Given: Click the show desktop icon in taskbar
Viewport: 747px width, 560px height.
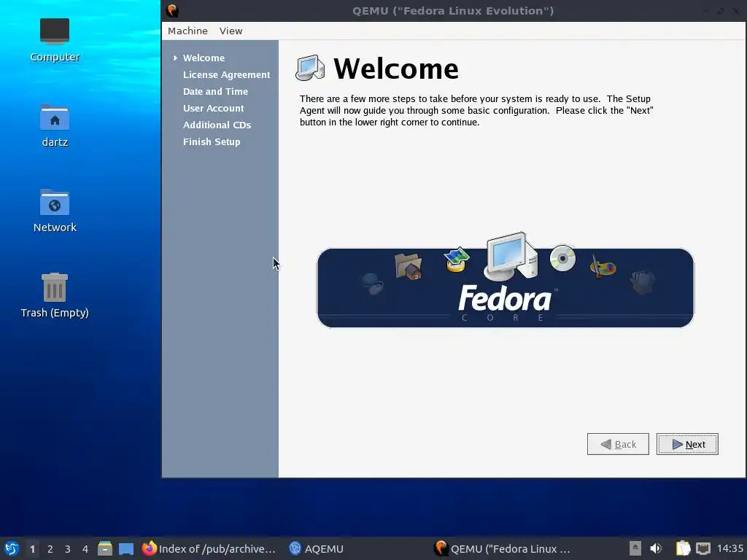Looking at the screenshot, I should click(x=126, y=548).
